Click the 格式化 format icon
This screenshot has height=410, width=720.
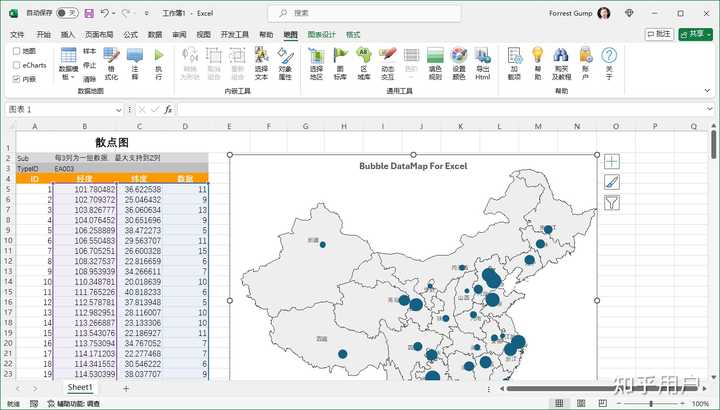tap(111, 64)
